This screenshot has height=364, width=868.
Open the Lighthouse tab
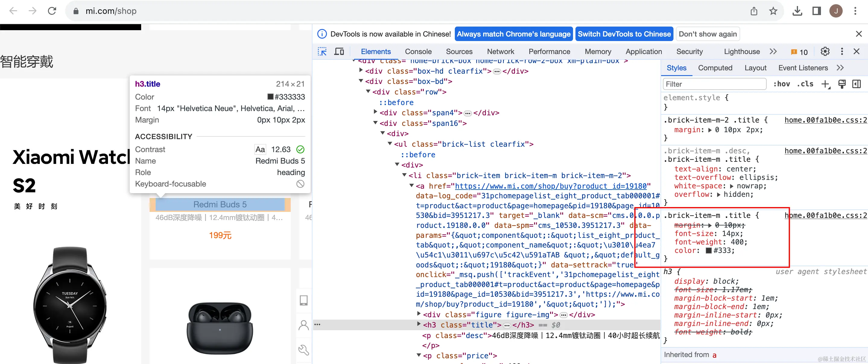pos(742,52)
